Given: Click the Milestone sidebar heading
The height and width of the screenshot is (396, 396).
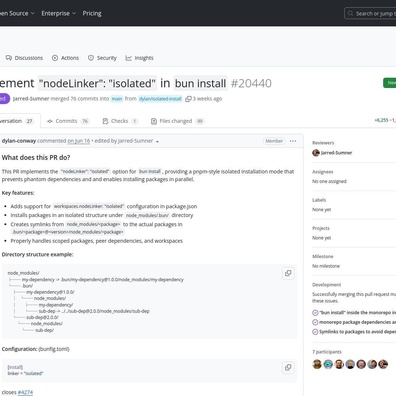Looking at the screenshot, I should 323,256.
